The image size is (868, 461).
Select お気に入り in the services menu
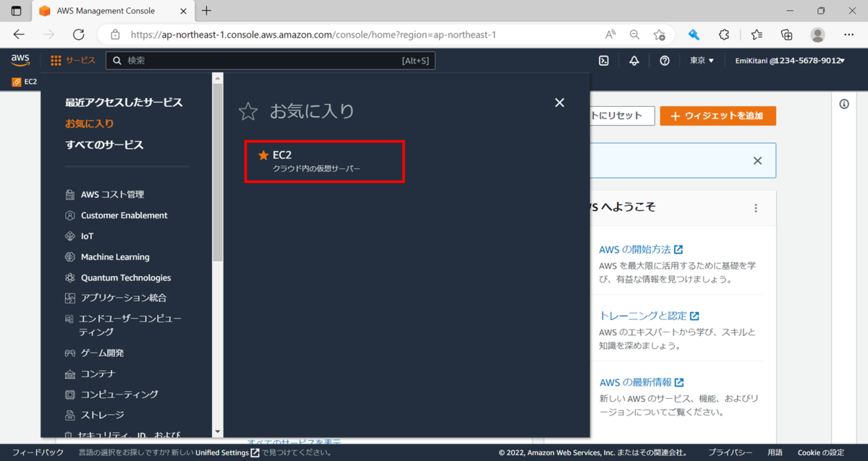tap(90, 124)
